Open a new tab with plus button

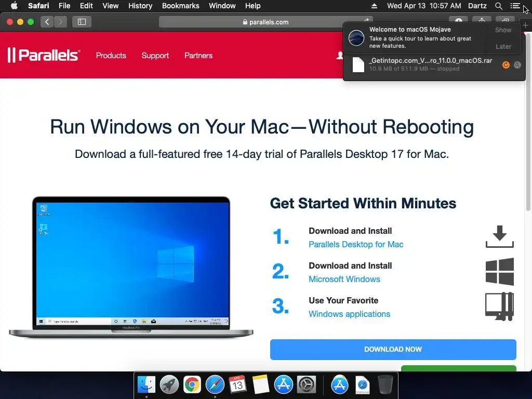(x=525, y=25)
